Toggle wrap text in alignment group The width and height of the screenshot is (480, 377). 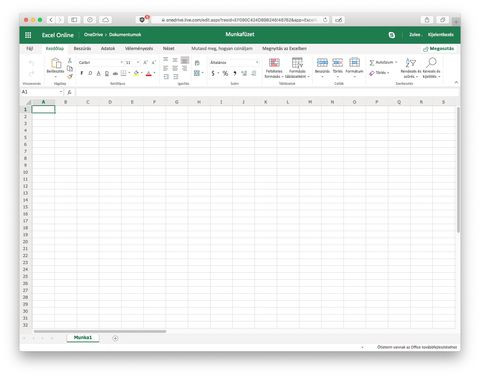(197, 63)
